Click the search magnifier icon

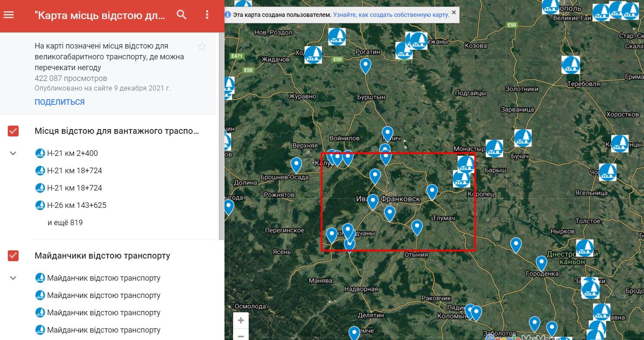tap(182, 15)
